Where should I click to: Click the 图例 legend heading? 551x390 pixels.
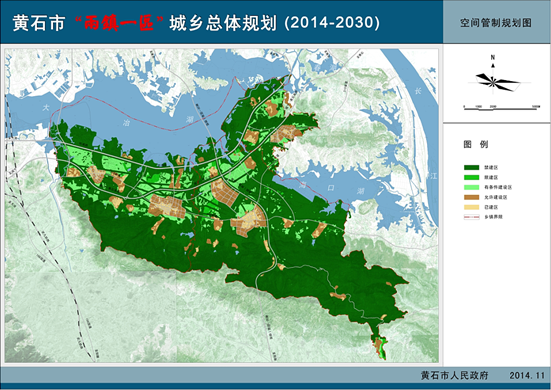tap(475, 144)
